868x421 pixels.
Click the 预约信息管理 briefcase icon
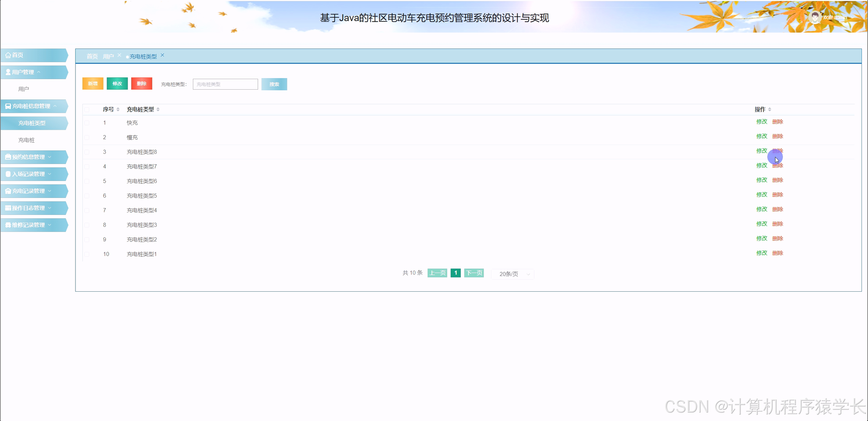[8, 157]
